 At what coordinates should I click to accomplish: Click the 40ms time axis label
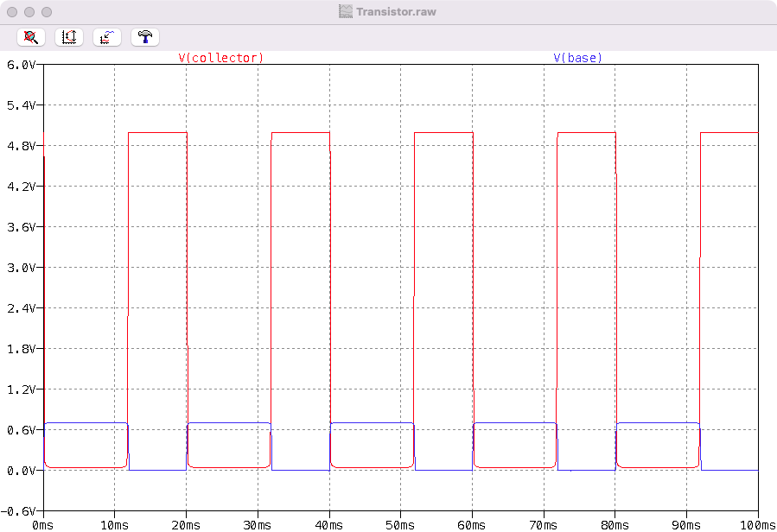click(x=329, y=525)
